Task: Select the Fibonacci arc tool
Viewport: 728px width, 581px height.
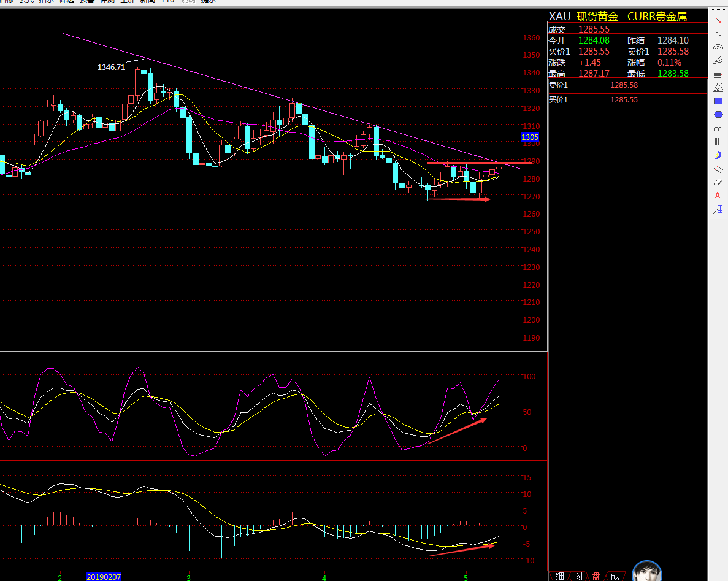Action: coord(718,47)
